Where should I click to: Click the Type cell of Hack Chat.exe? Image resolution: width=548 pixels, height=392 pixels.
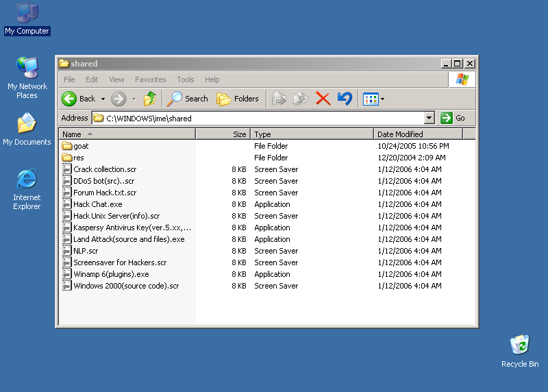[272, 204]
